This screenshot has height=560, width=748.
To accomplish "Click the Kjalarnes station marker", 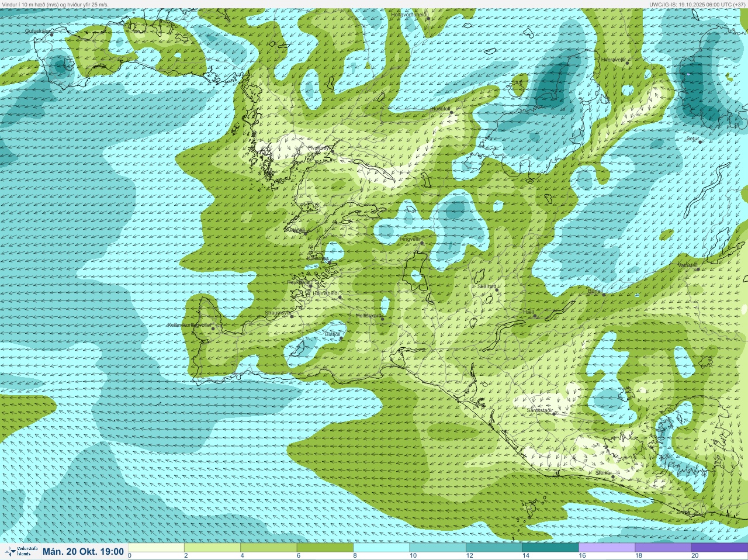I will [x=330, y=262].
